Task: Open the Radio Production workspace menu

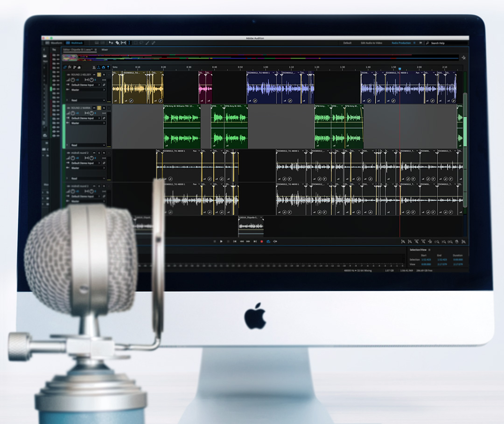Action: (402, 42)
